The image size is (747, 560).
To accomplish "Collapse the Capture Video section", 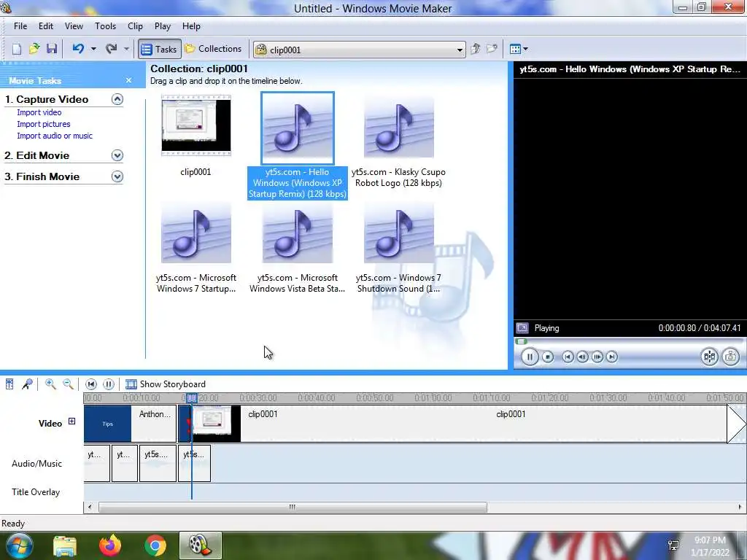I will coord(117,99).
